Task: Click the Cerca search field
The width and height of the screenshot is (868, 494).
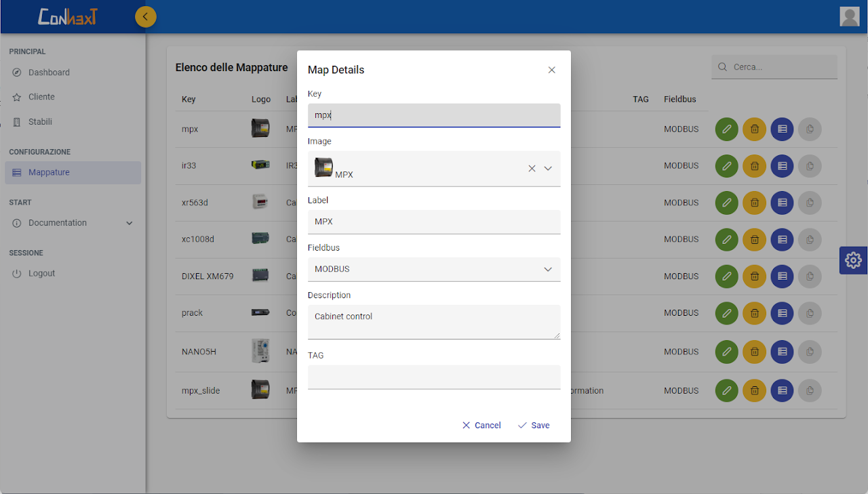Action: pyautogui.click(x=780, y=67)
